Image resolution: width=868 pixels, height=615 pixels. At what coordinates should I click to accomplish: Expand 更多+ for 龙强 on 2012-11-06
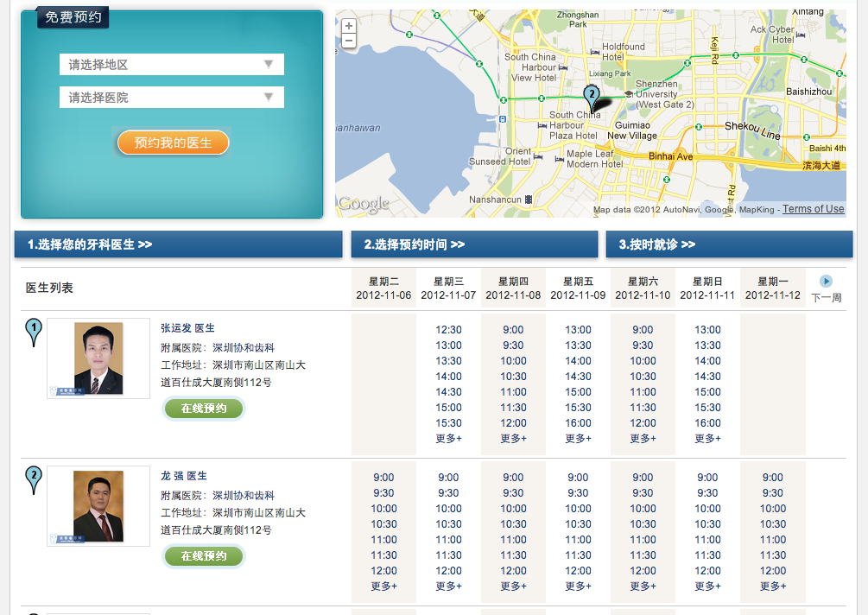pos(383,586)
